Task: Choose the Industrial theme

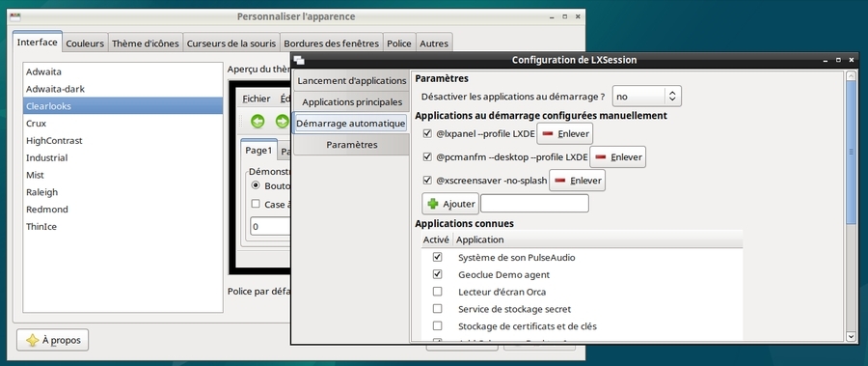Action: coord(122,158)
